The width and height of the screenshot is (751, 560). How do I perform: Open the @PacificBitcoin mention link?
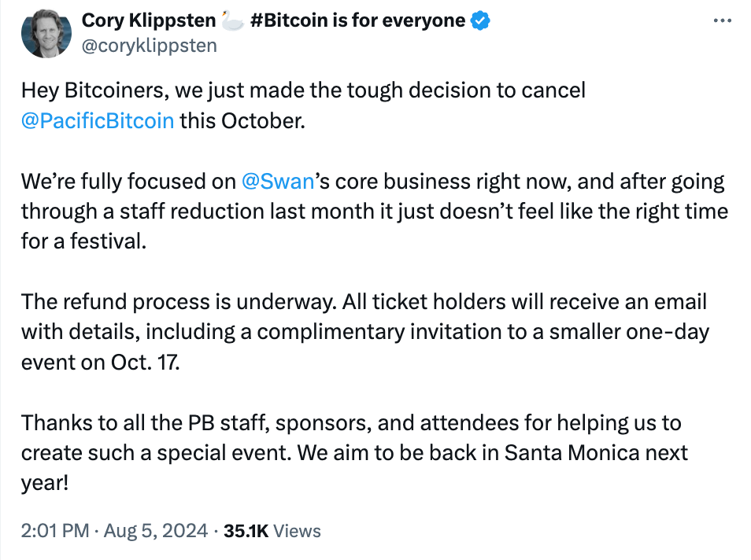click(98, 120)
